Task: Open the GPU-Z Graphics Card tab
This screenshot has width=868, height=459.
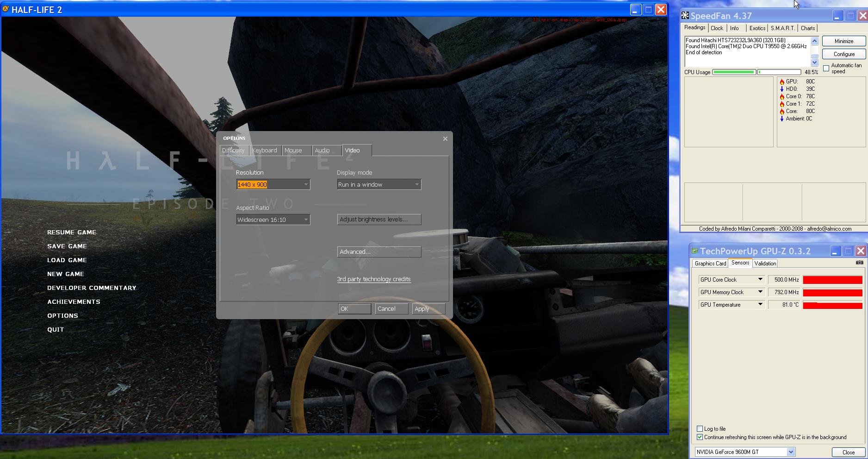Action: point(710,264)
